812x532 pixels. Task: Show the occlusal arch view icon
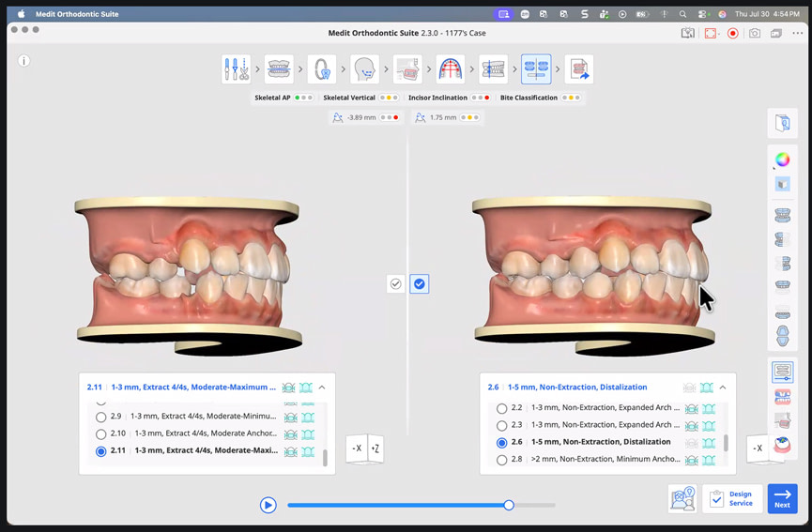[783, 336]
